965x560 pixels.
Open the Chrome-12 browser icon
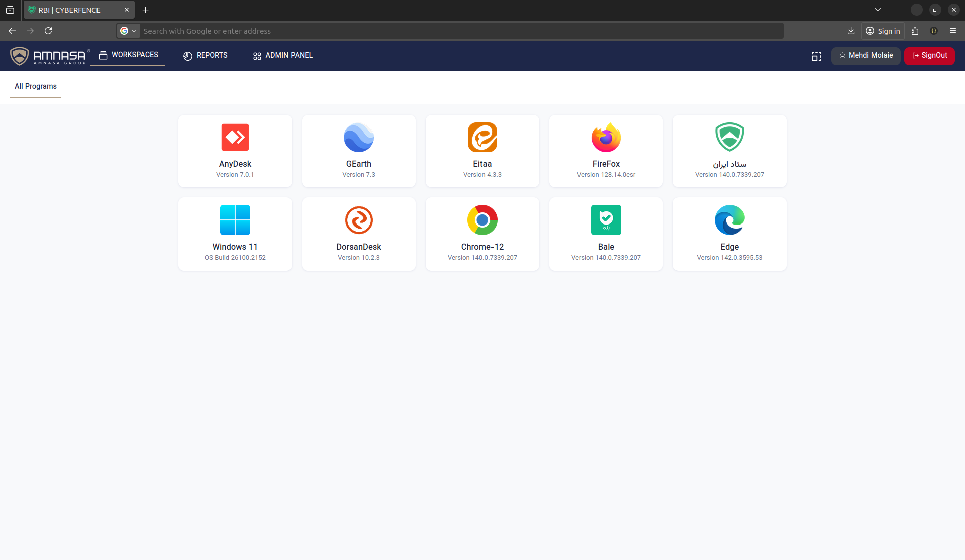pos(482,220)
